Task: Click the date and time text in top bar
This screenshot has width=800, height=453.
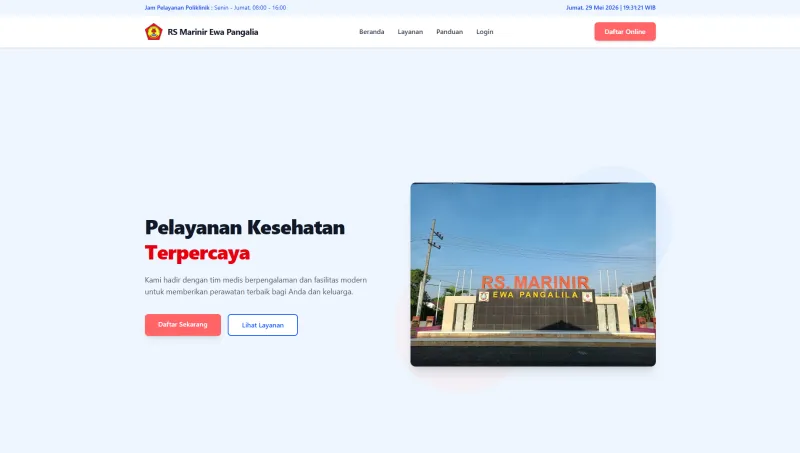Action: pos(611,8)
